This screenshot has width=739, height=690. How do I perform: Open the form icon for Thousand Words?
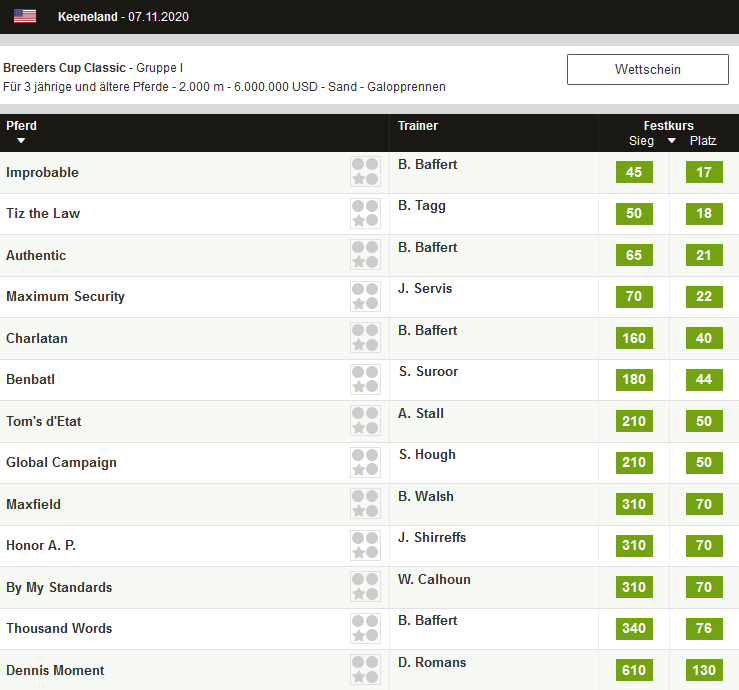pos(365,628)
